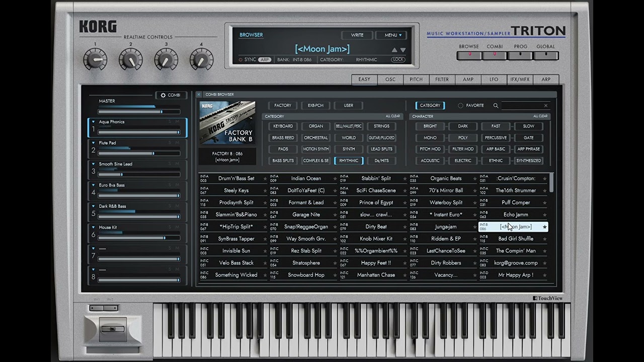Star the Drum'n'Bass Set preset
Viewport: 644px width, 362px height.
(265, 179)
